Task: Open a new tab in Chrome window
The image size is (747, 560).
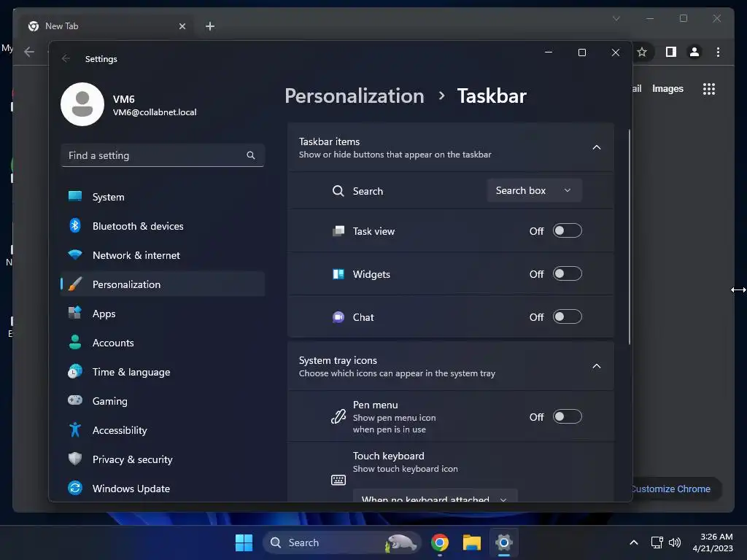Action: [x=209, y=26]
